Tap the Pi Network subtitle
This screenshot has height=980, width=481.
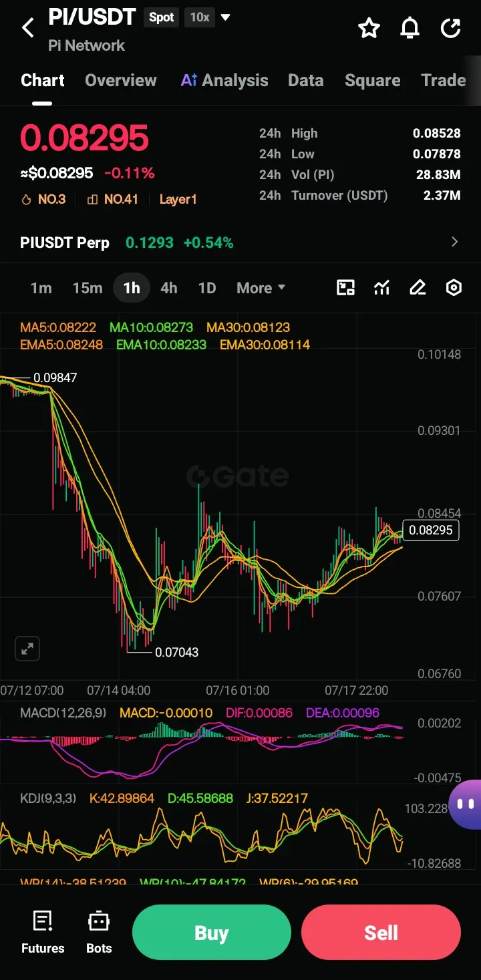point(86,45)
